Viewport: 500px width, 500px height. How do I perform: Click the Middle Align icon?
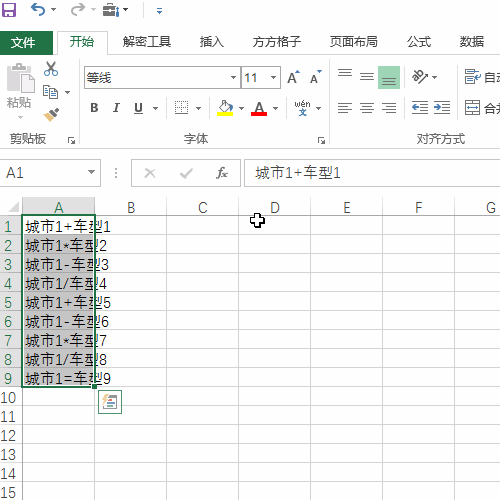[367, 77]
